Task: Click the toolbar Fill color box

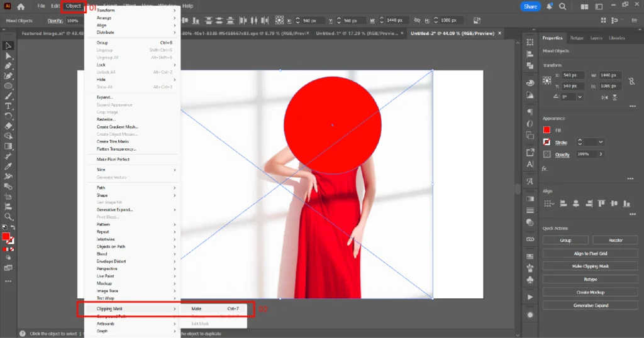Action: (x=6, y=237)
